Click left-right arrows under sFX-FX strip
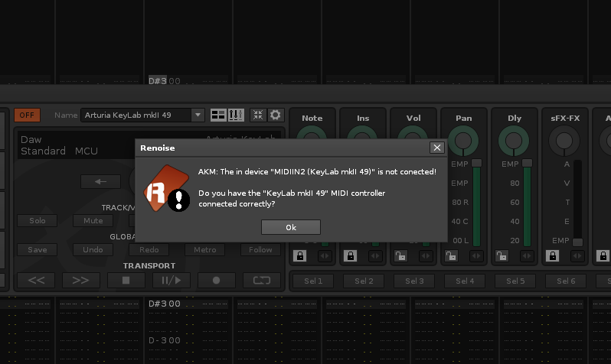Viewport: 611px width, 364px height. pyautogui.click(x=577, y=255)
